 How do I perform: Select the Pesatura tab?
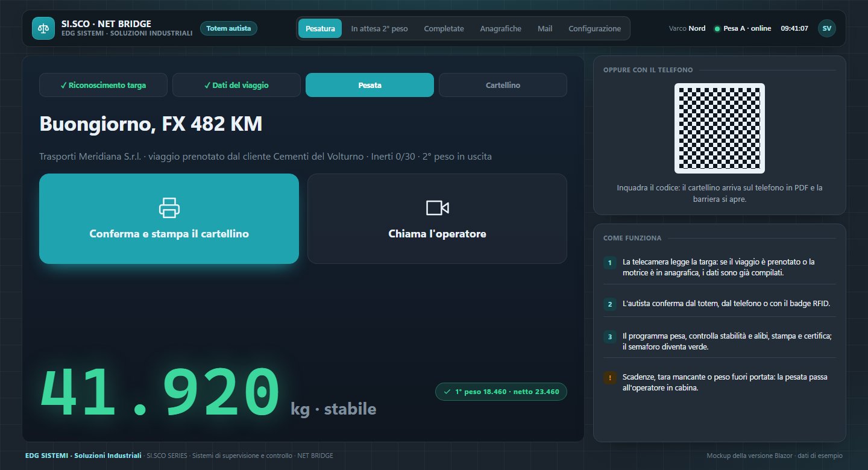pos(320,28)
